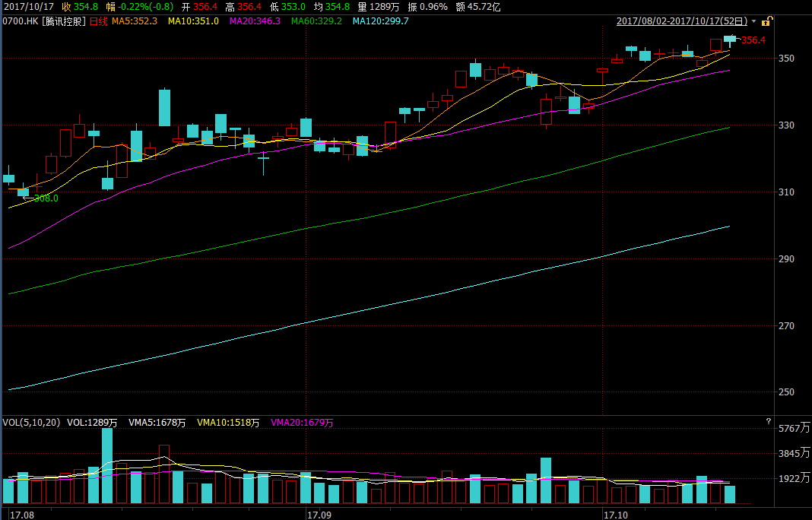
Task: Select the MA120:299.7 indicator label
Action: click(381, 21)
